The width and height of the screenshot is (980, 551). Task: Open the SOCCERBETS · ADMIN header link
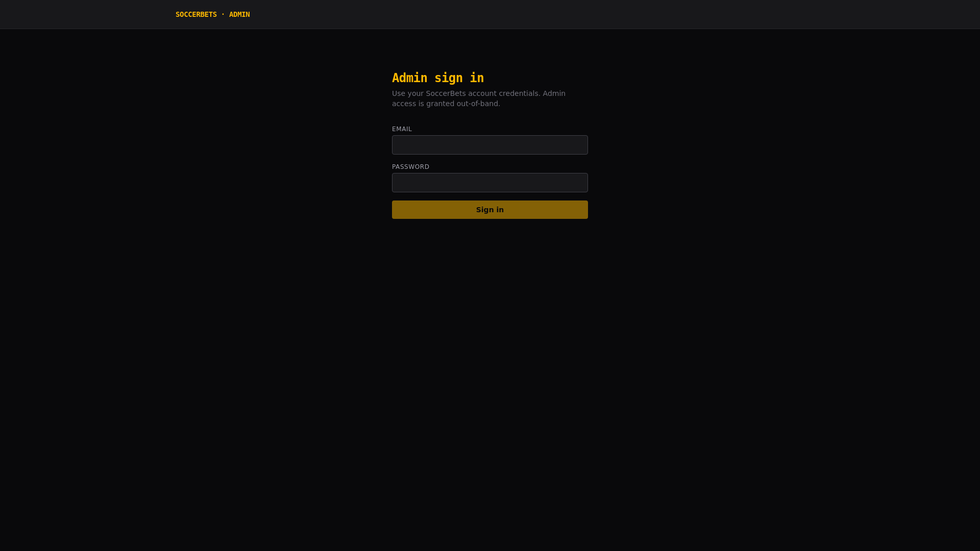tap(212, 14)
